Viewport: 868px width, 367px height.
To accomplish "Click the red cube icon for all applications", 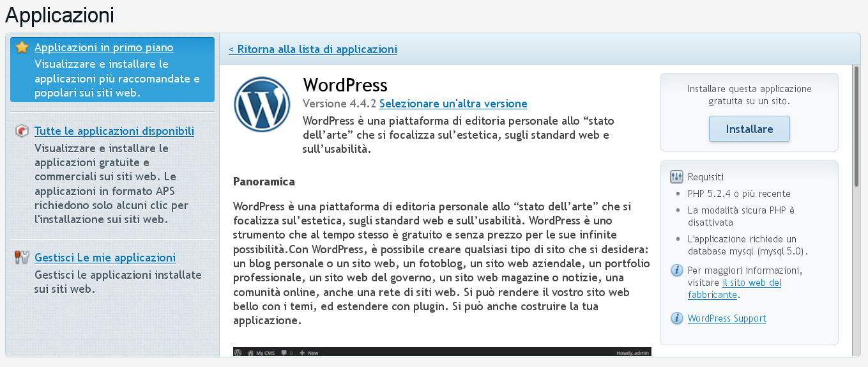I will coord(22,131).
